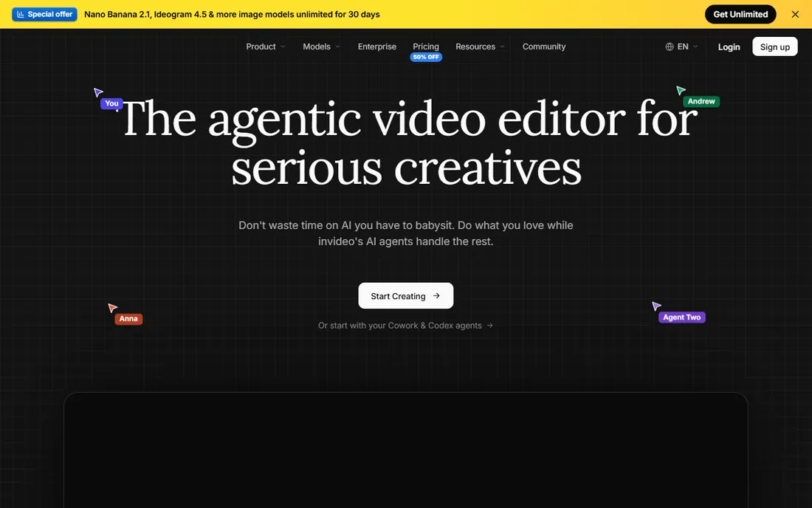Go to the Enterprise page
This screenshot has height=508, width=812.
pyautogui.click(x=377, y=47)
